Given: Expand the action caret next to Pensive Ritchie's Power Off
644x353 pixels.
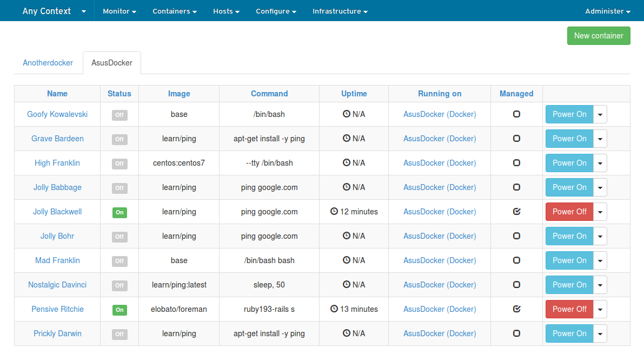Looking at the screenshot, I should pos(600,309).
